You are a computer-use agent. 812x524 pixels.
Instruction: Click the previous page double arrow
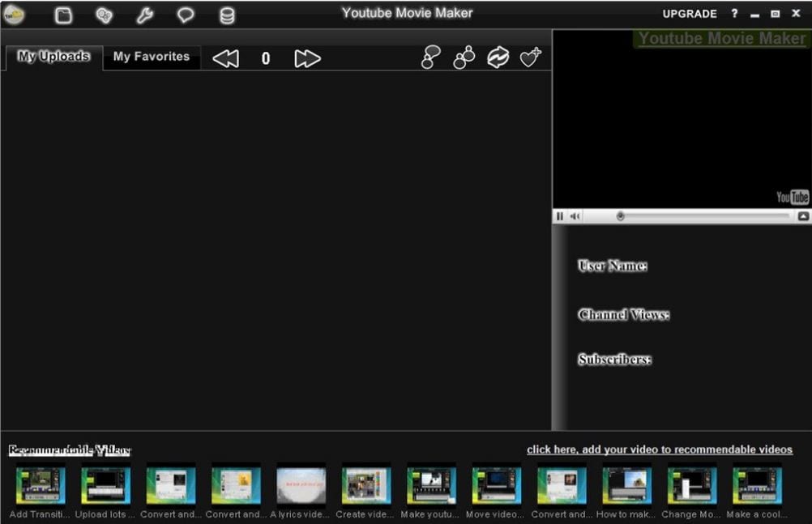226,58
